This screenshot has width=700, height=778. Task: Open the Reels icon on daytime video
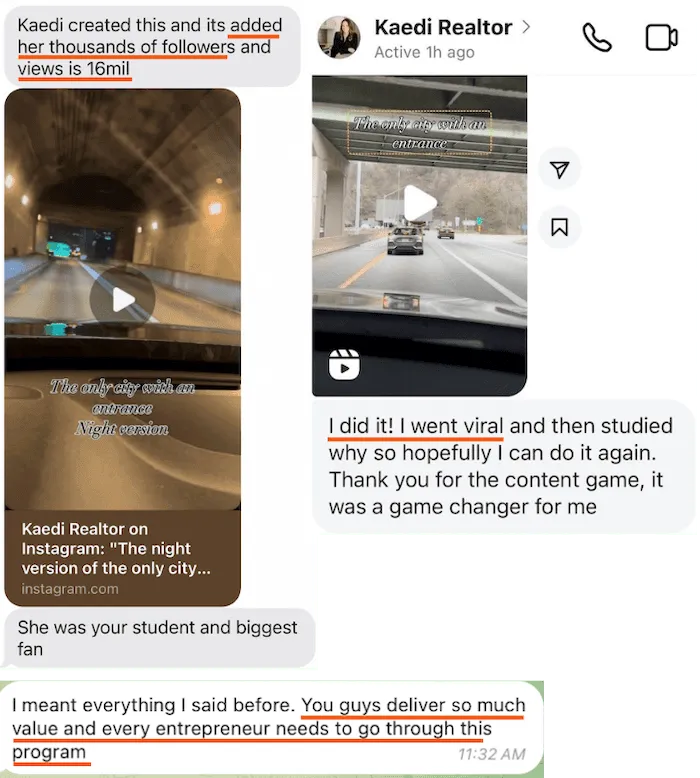click(x=344, y=365)
